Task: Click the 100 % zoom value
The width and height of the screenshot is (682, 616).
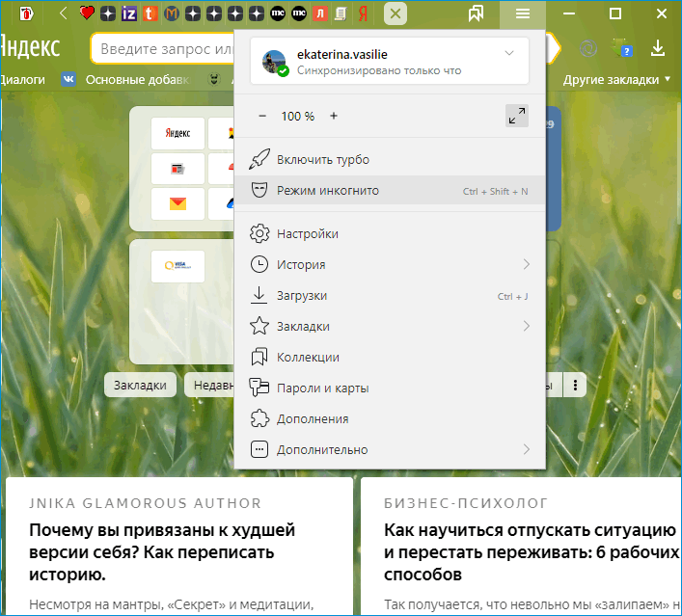Action: [298, 116]
